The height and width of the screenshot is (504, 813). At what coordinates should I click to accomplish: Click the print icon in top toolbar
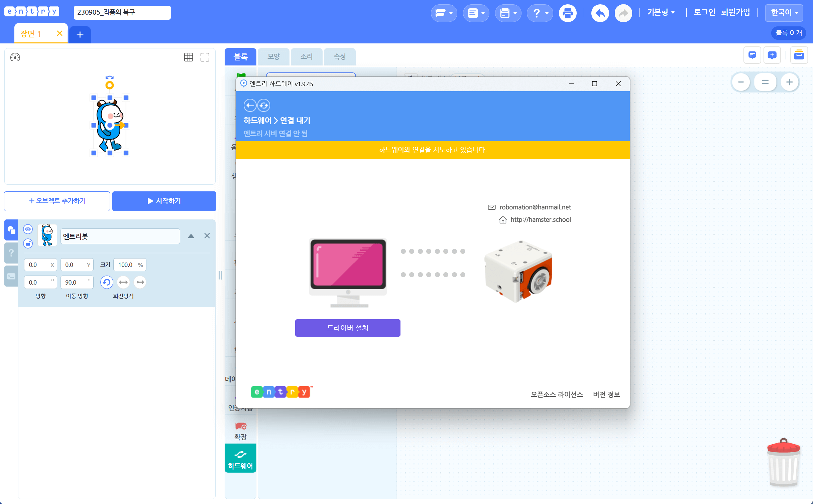tap(568, 13)
